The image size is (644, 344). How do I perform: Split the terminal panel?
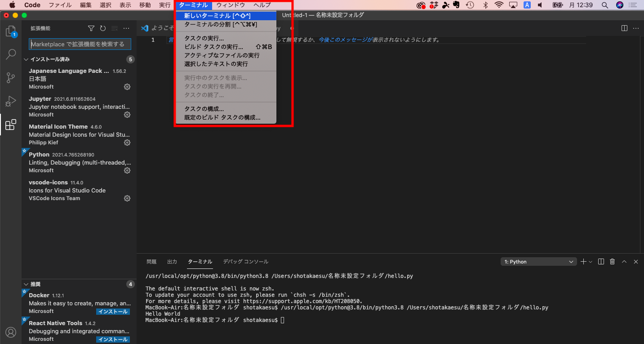(601, 262)
